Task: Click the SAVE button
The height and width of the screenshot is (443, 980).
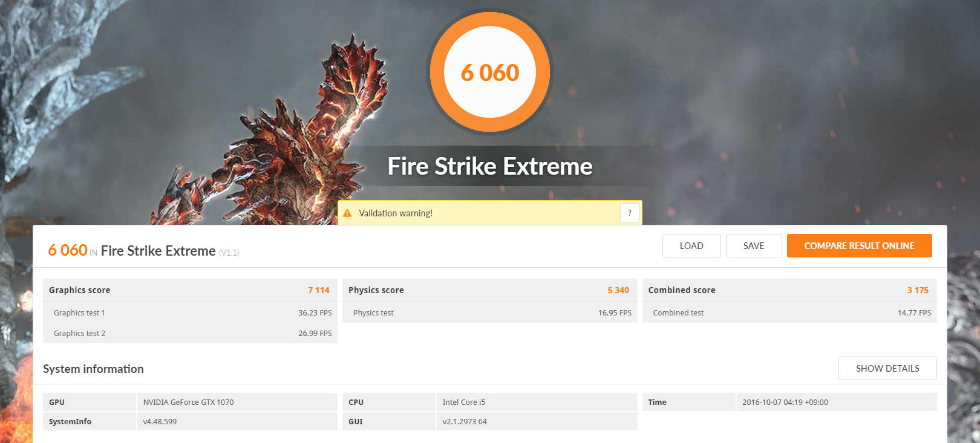Action: pyautogui.click(x=754, y=246)
